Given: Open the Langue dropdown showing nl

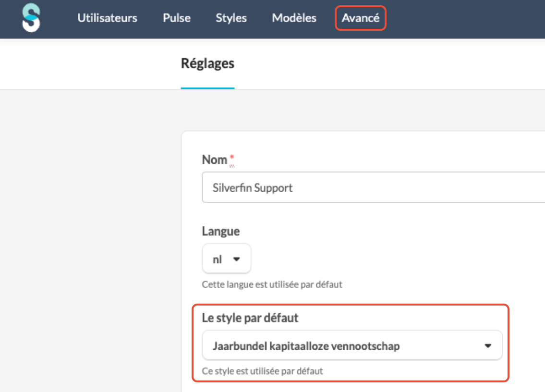Looking at the screenshot, I should click(x=226, y=259).
